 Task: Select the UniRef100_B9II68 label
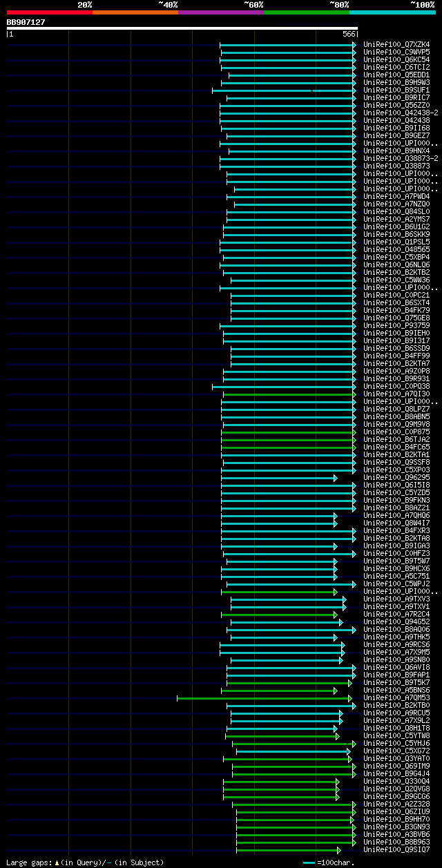(396, 128)
